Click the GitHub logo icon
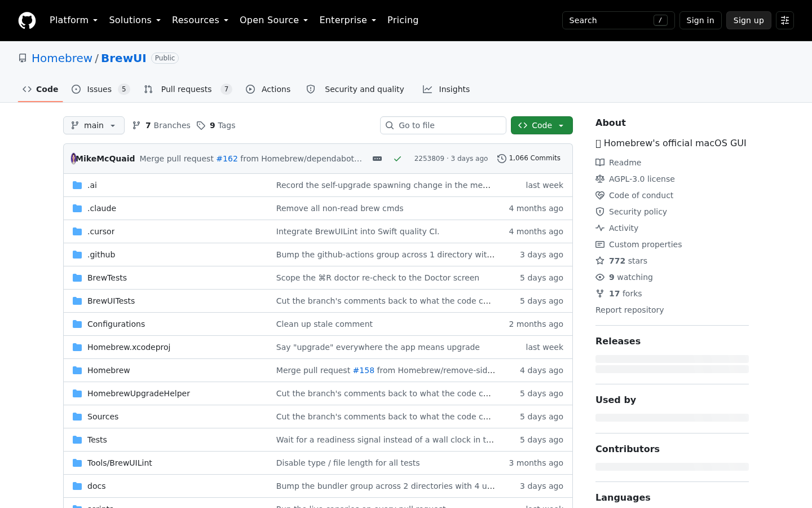The image size is (812, 508). pyautogui.click(x=27, y=20)
